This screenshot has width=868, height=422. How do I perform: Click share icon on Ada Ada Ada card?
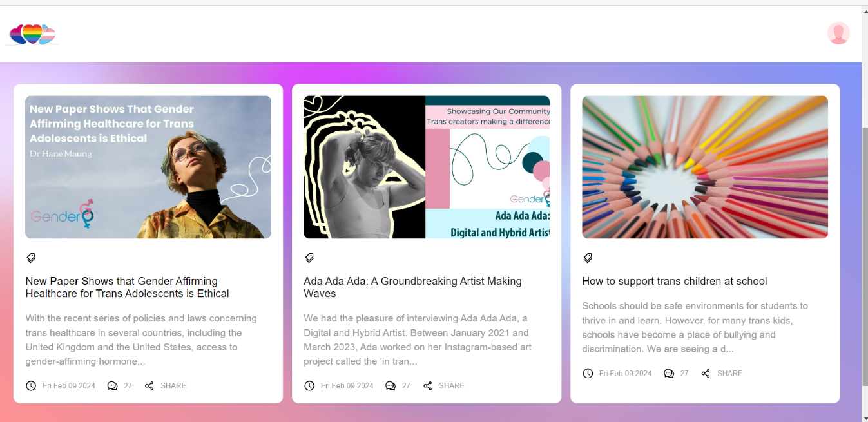pyautogui.click(x=428, y=386)
